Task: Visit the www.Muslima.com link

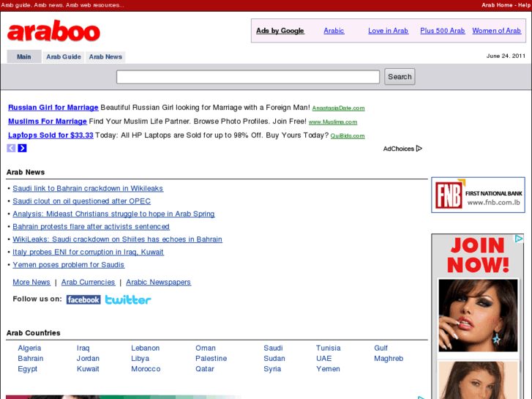Action: tap(333, 122)
